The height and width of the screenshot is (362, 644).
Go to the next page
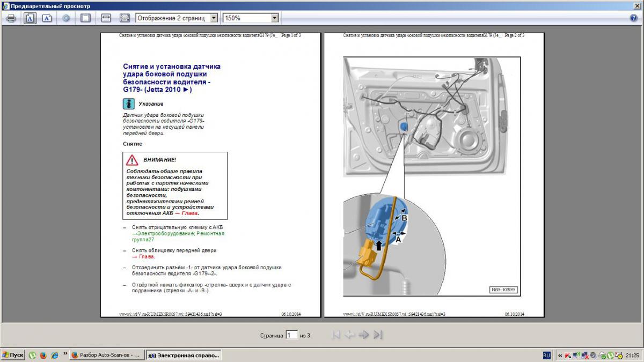[x=364, y=335]
